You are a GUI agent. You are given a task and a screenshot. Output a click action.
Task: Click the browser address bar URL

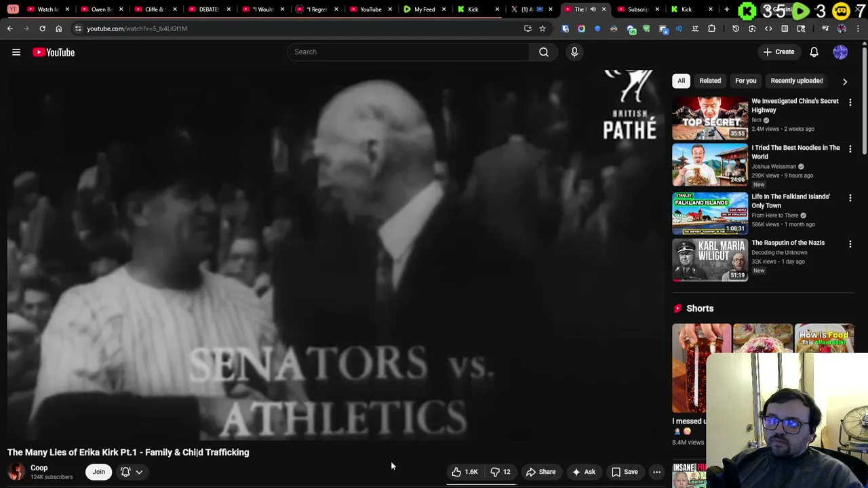pos(137,28)
